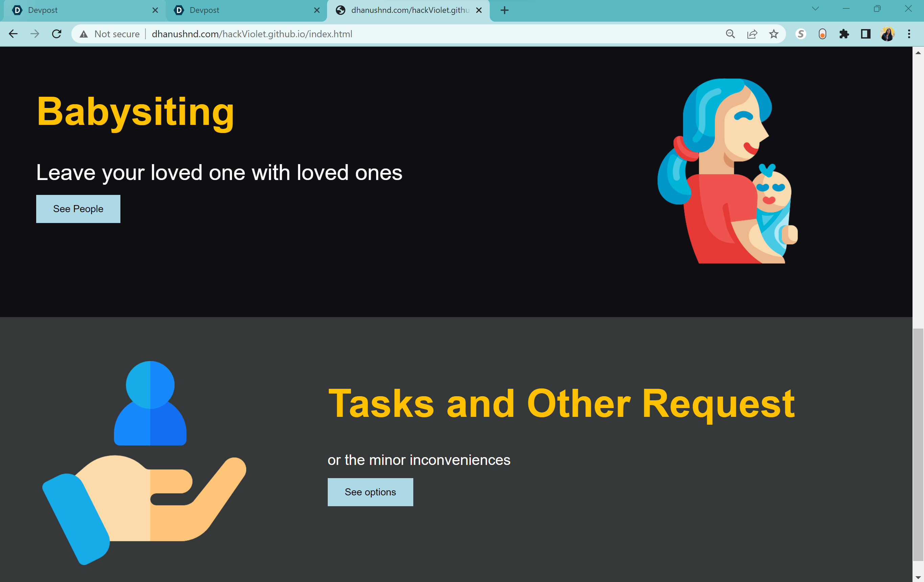Expand the tab search chevron
The image size is (924, 582).
point(815,9)
